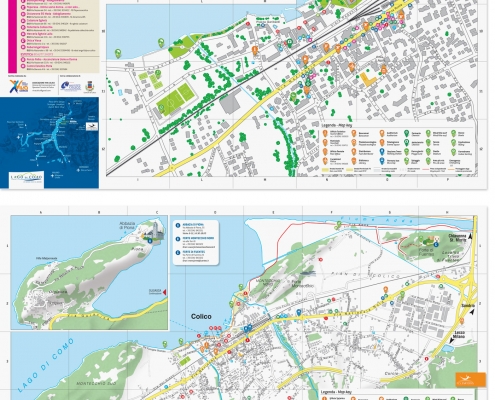Image resolution: width=495 pixels, height=400 pixels.
Task: Click the municipal coat of arms logo
Action: click(90, 86)
